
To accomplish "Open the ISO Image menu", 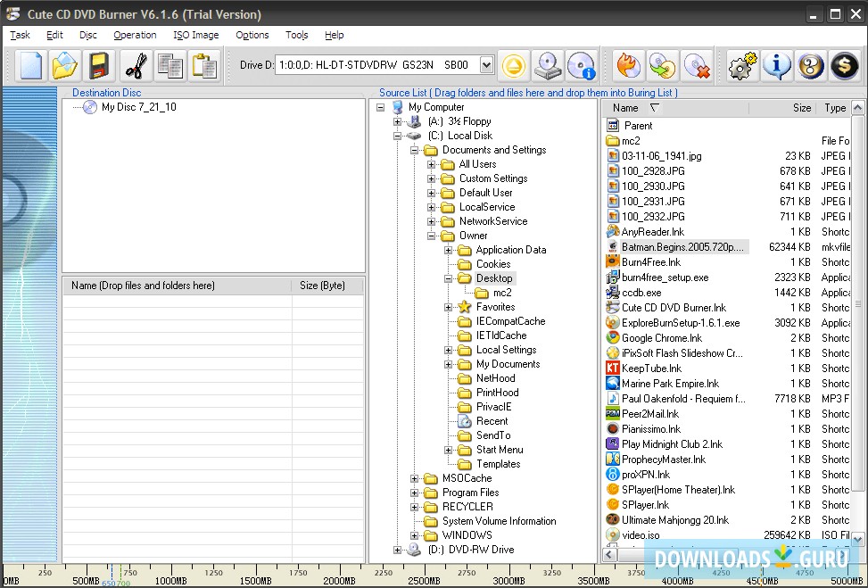I will tap(195, 35).
